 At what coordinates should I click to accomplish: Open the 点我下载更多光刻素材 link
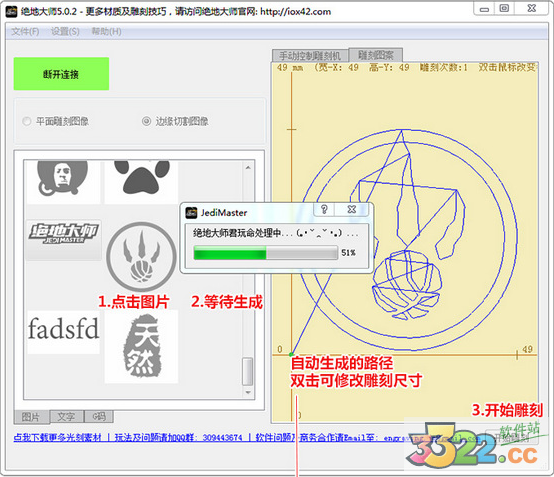coord(58,437)
